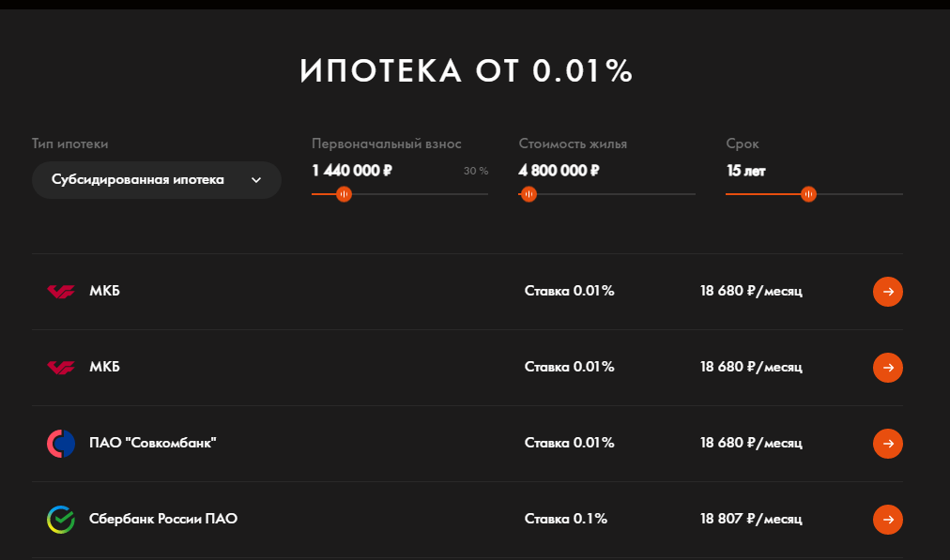This screenshot has height=560, width=950.
Task: Click the Совкомбанк logo icon
Action: 61,444
